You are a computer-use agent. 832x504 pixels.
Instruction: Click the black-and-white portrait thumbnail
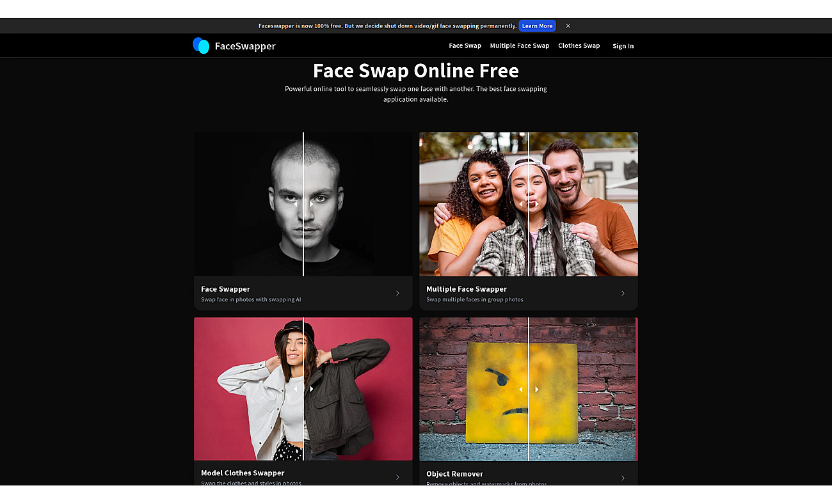[303, 204]
